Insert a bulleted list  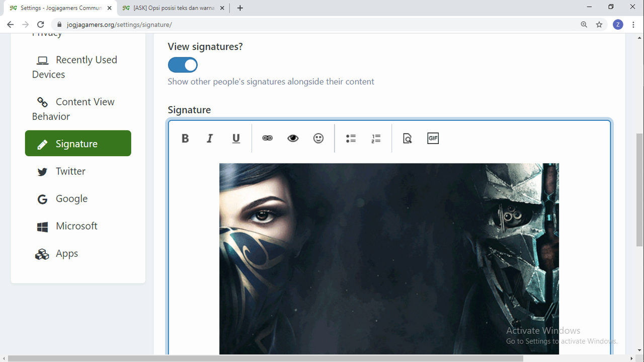coord(351,138)
